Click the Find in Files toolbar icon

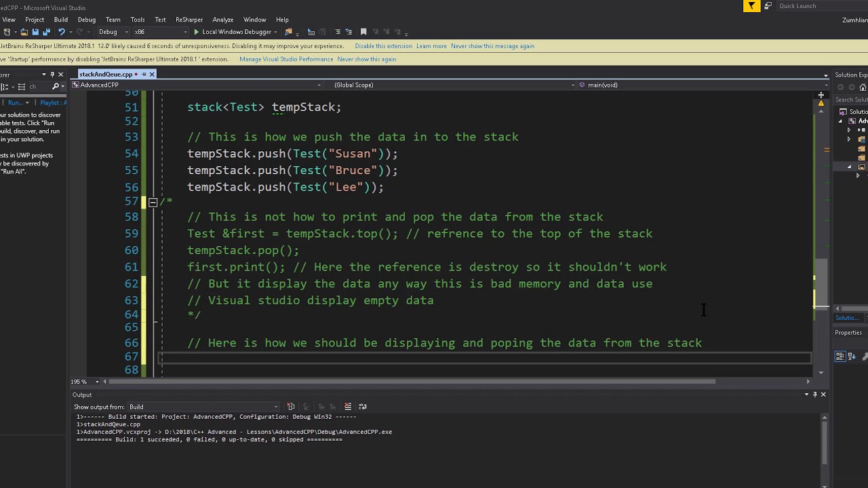coord(288,32)
